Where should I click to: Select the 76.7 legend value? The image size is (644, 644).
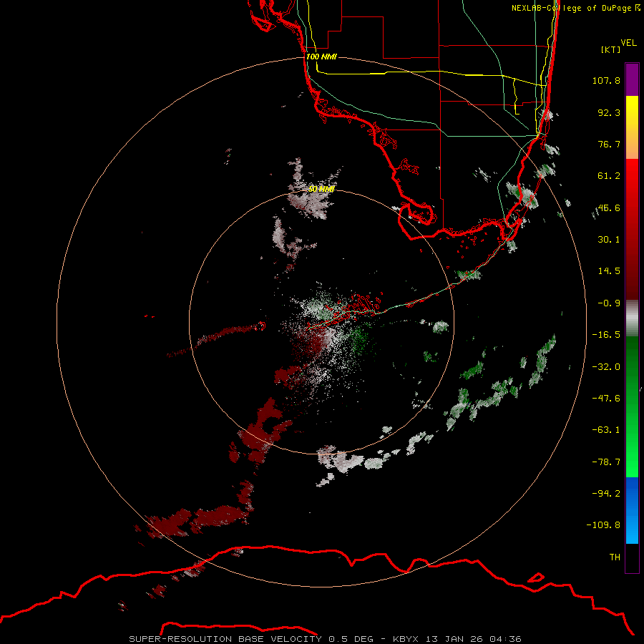pos(609,144)
